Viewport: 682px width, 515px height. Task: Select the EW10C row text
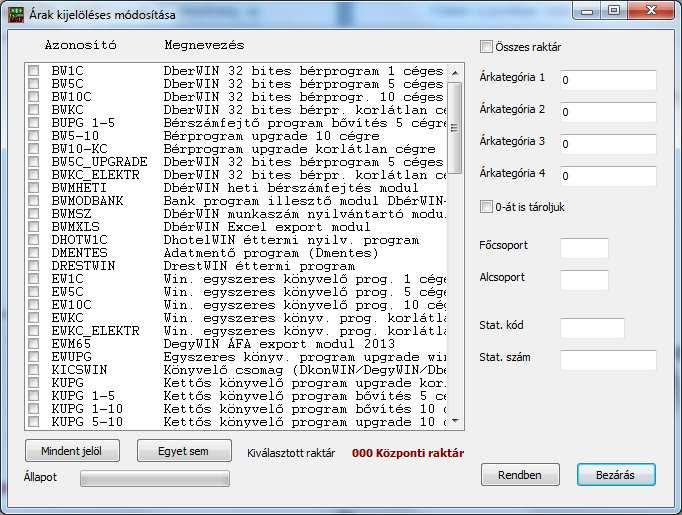[x=71, y=304]
